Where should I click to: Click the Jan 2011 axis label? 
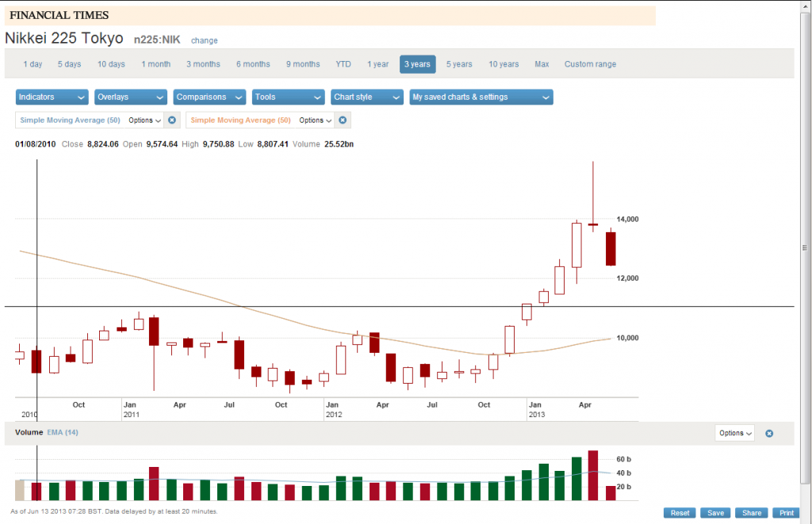tap(131, 410)
